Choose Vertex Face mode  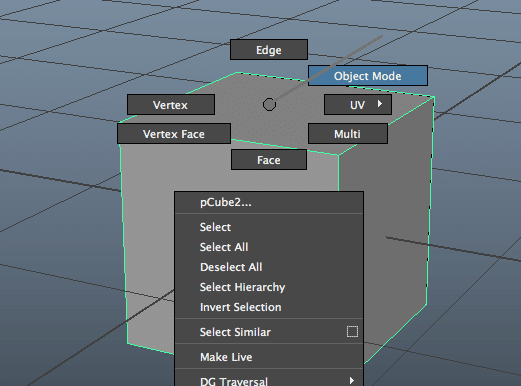(174, 134)
